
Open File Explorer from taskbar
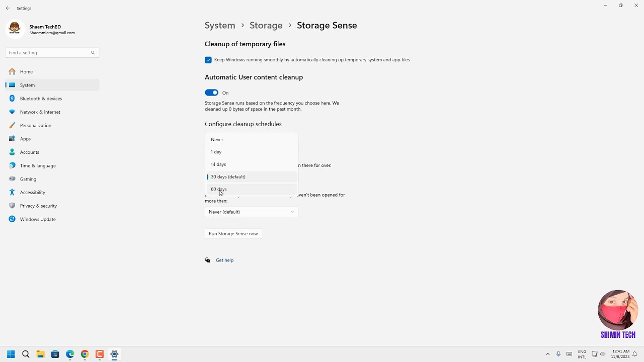(40, 354)
